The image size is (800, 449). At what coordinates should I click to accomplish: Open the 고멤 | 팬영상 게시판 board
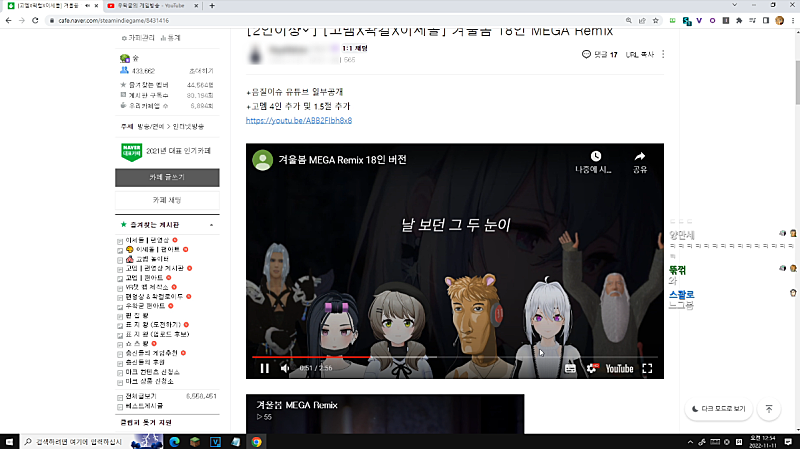coord(154,268)
